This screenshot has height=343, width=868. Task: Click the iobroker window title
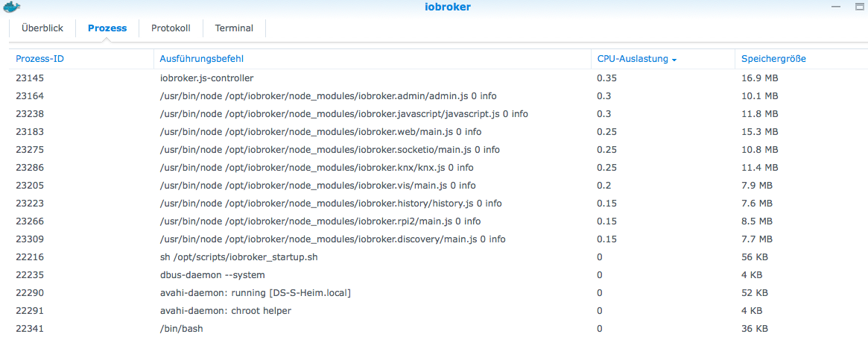click(x=448, y=7)
